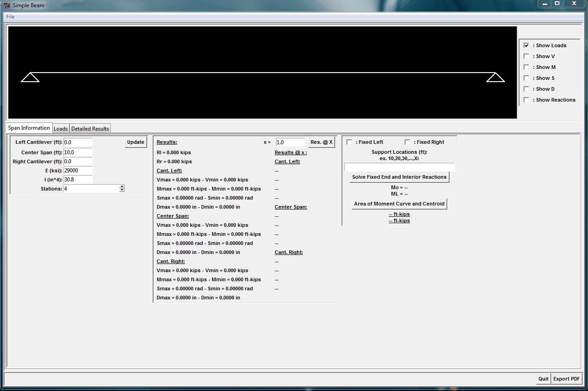The height and width of the screenshot is (391, 588).
Task: Click the Update button
Action: (136, 142)
